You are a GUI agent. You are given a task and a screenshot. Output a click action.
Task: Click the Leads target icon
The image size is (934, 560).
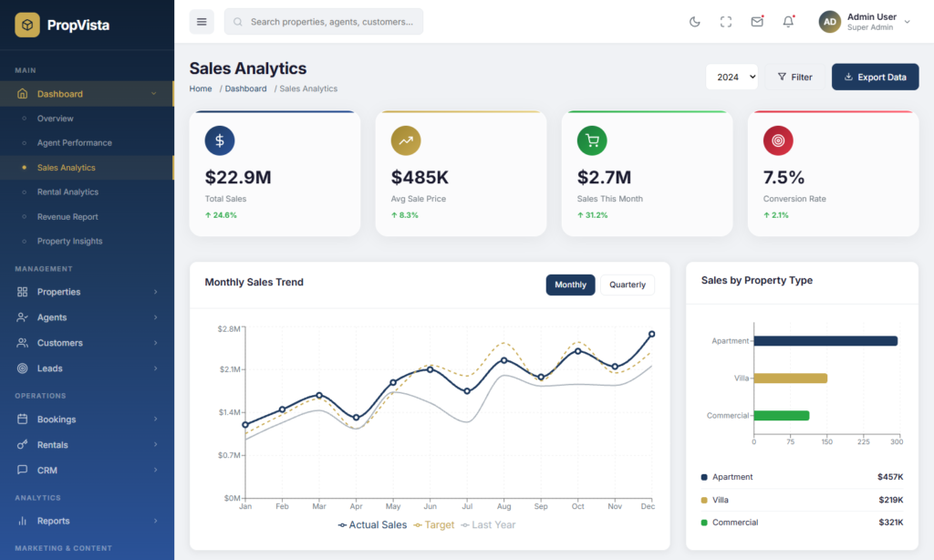[x=23, y=368]
